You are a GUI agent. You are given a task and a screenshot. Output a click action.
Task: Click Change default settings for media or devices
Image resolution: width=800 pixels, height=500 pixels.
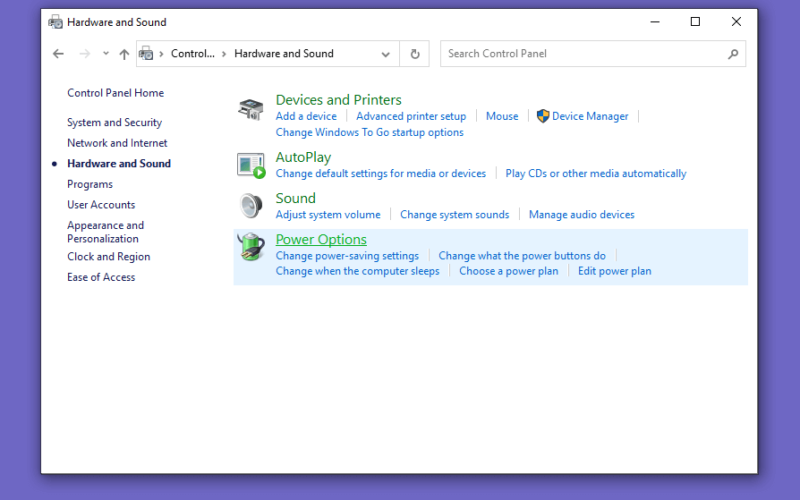pos(381,173)
